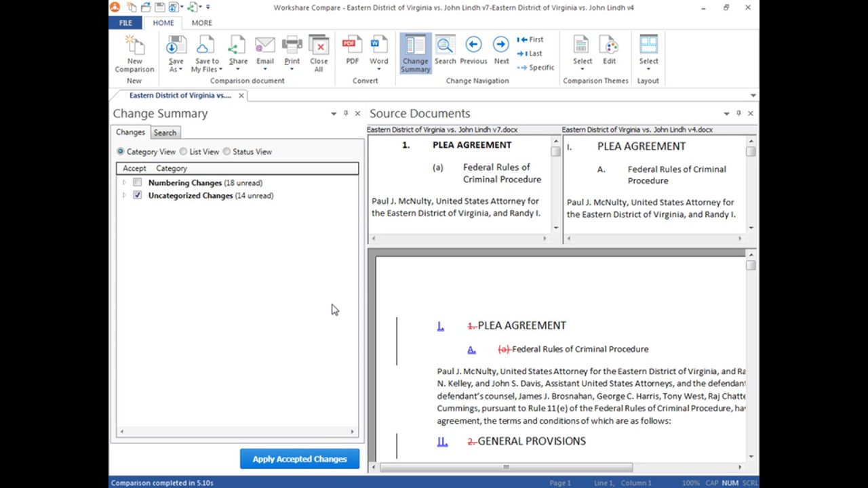868x488 pixels.
Task: Pin the Change Summary pane
Action: (x=346, y=114)
